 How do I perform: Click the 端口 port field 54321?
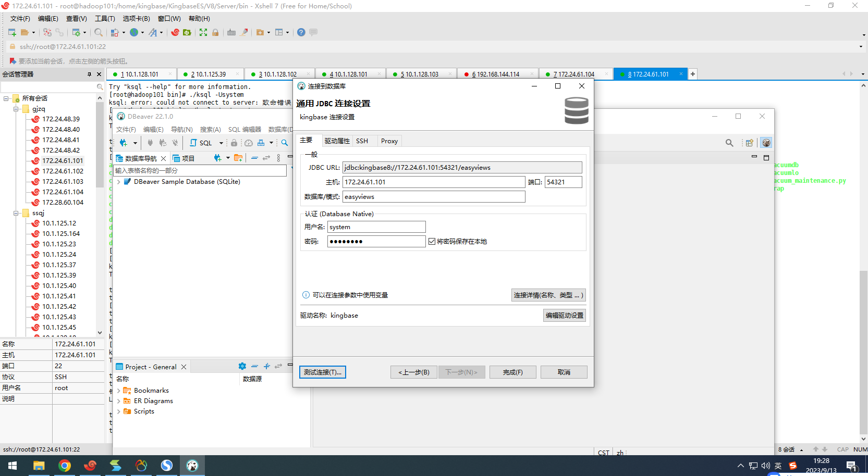click(563, 182)
